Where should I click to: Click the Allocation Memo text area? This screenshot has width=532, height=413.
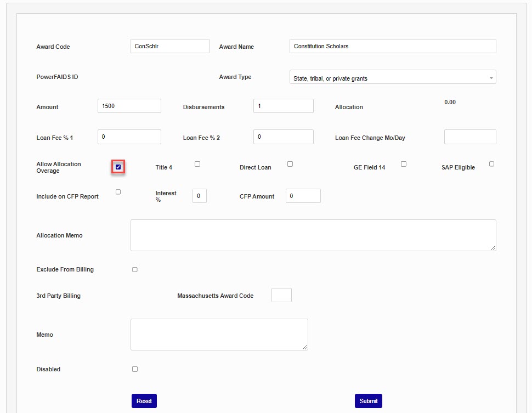313,235
